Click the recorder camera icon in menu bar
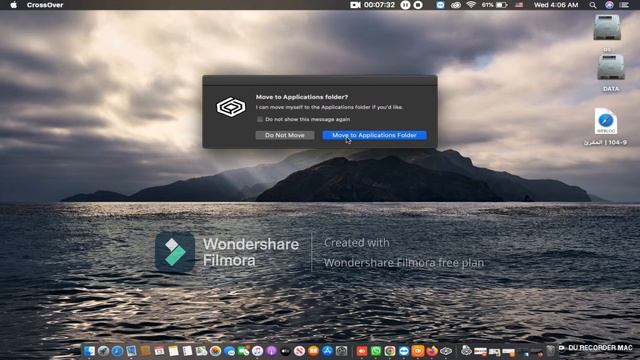Viewport: 640px width, 360px height. point(355,5)
